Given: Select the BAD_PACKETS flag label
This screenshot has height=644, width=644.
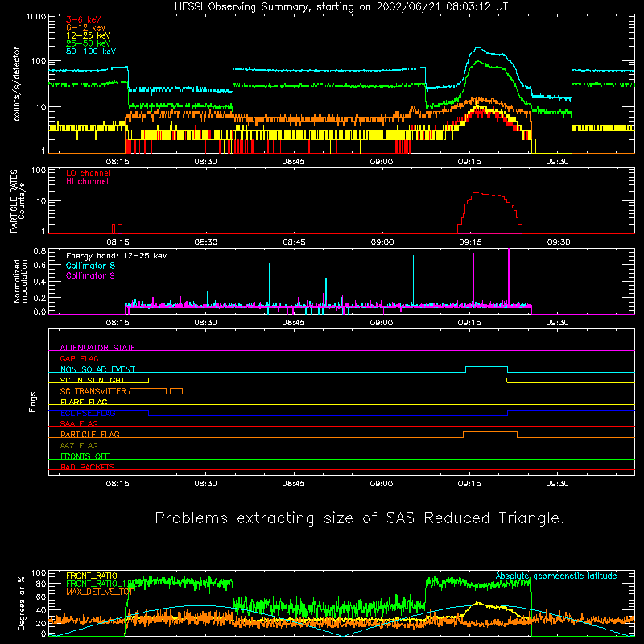Looking at the screenshot, I should (88, 468).
